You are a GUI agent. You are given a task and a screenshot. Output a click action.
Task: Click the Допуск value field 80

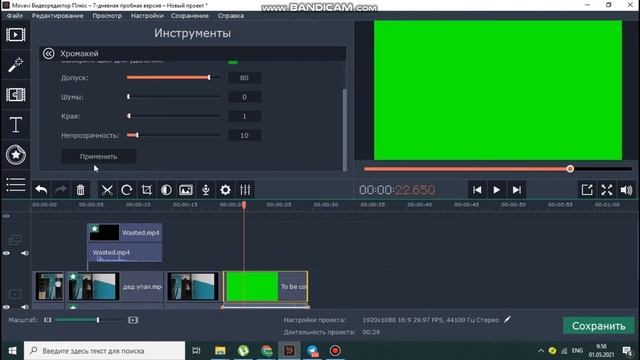pos(244,78)
